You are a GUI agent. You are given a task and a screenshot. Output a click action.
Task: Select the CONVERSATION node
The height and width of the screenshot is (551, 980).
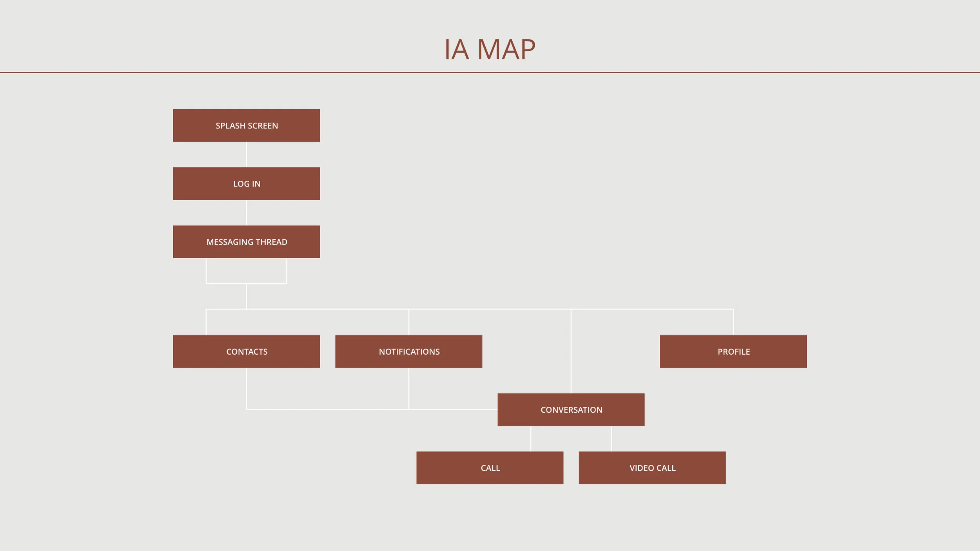571,410
